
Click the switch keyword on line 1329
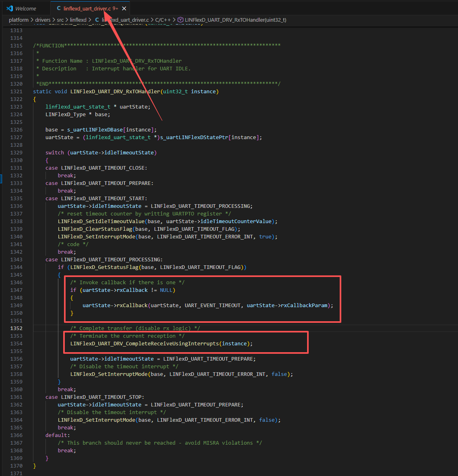tap(54, 152)
